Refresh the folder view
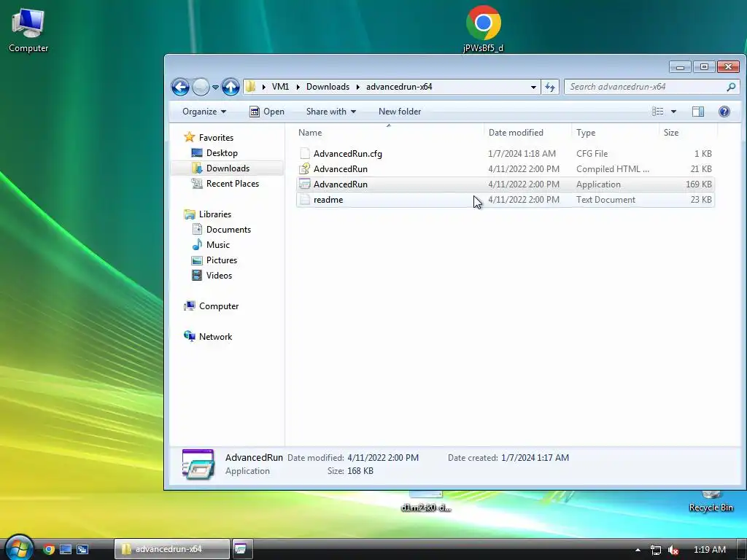 coord(550,87)
